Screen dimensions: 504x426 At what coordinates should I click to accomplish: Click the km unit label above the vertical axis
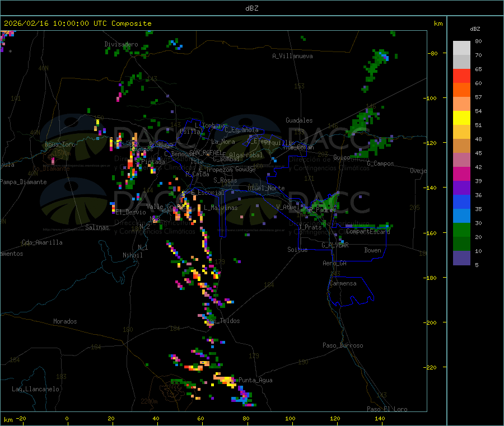tap(438, 24)
